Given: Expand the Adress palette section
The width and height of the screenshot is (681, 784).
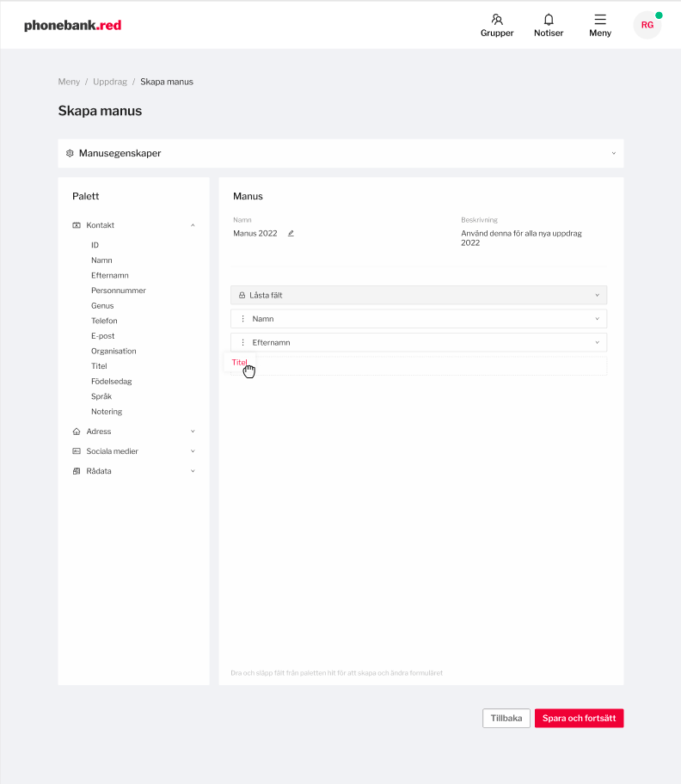Looking at the screenshot, I should coord(193,432).
